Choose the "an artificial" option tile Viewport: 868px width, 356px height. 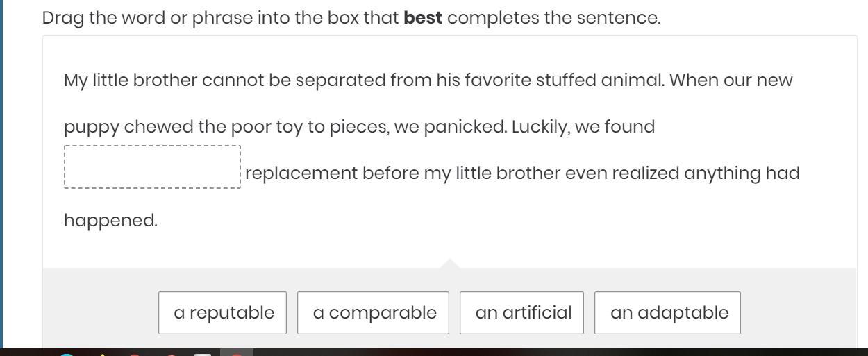522,313
